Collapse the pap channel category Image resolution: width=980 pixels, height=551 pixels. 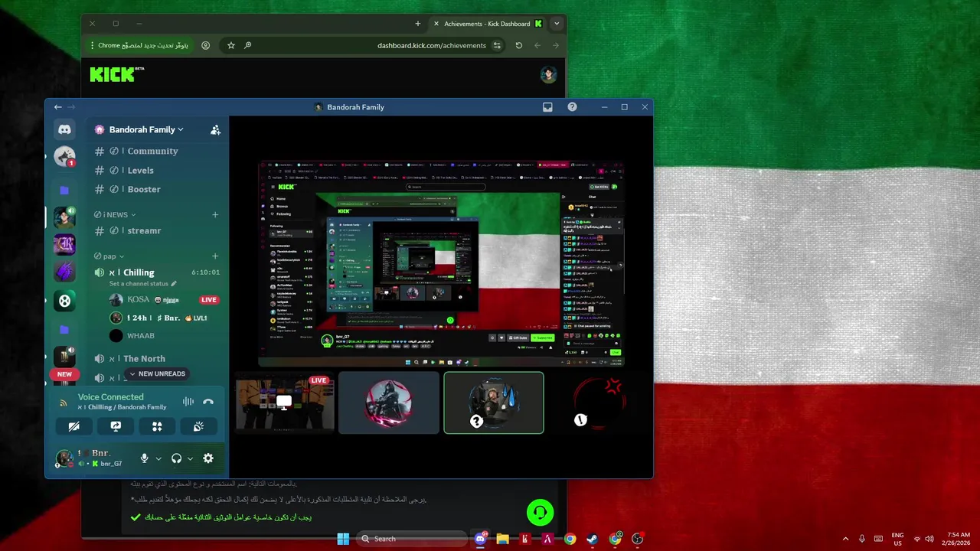(x=109, y=256)
